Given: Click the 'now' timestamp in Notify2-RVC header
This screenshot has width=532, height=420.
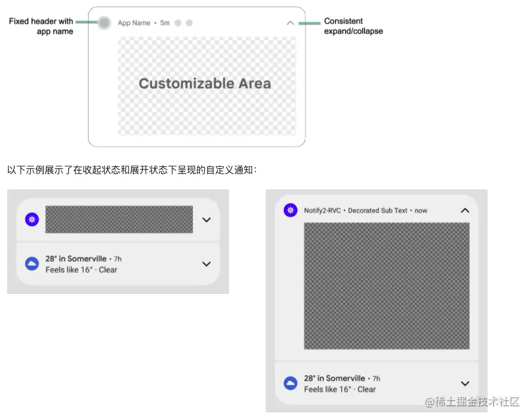Looking at the screenshot, I should (x=421, y=211).
